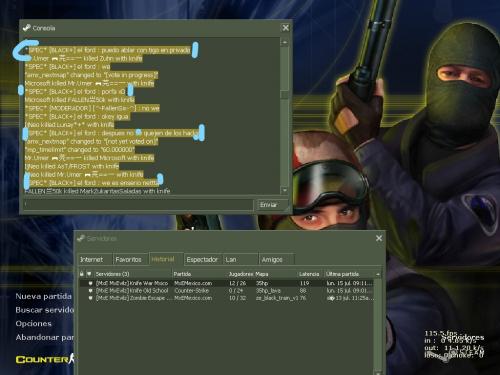Click the shield icon beside Zombie Escape server

click(90, 298)
